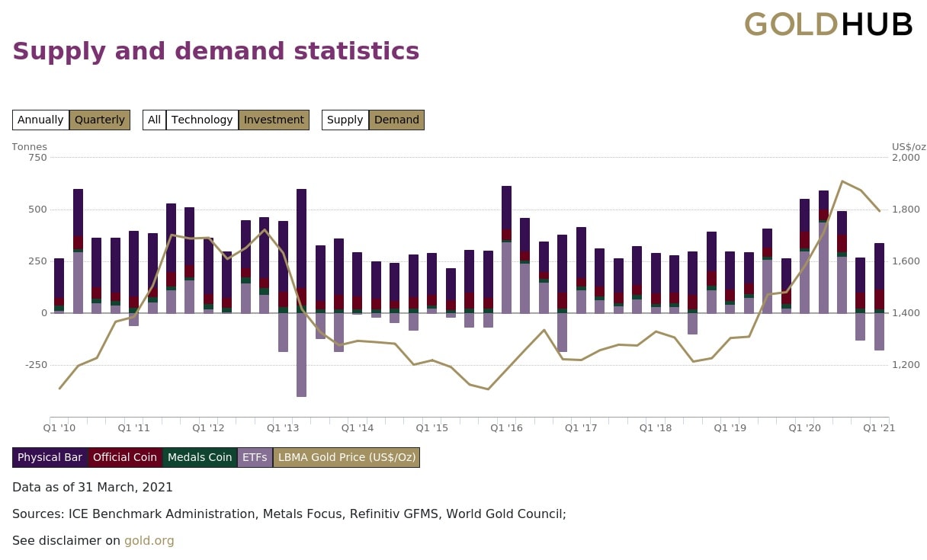This screenshot has width=927, height=560.
Task: Click gold price line peak in 2020
Action: click(x=842, y=181)
